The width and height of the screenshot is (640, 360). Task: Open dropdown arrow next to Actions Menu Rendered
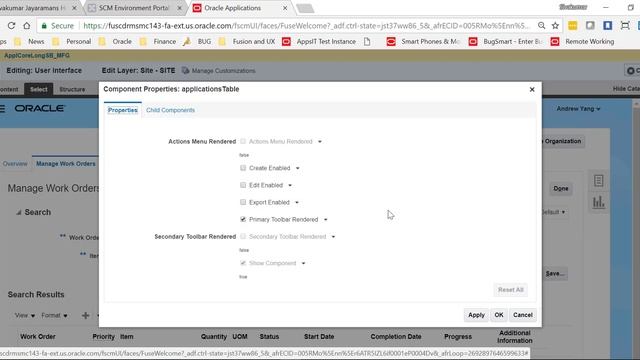pyautogui.click(x=320, y=142)
